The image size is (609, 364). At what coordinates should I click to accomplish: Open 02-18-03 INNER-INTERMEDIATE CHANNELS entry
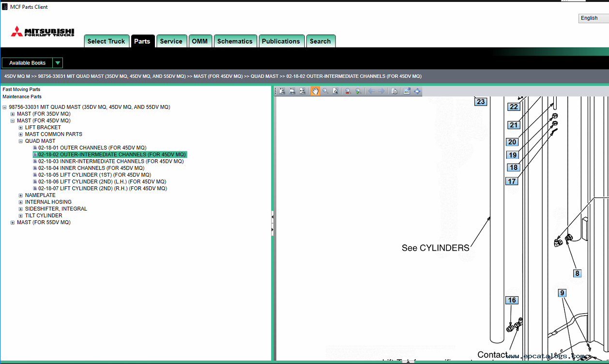[111, 161]
